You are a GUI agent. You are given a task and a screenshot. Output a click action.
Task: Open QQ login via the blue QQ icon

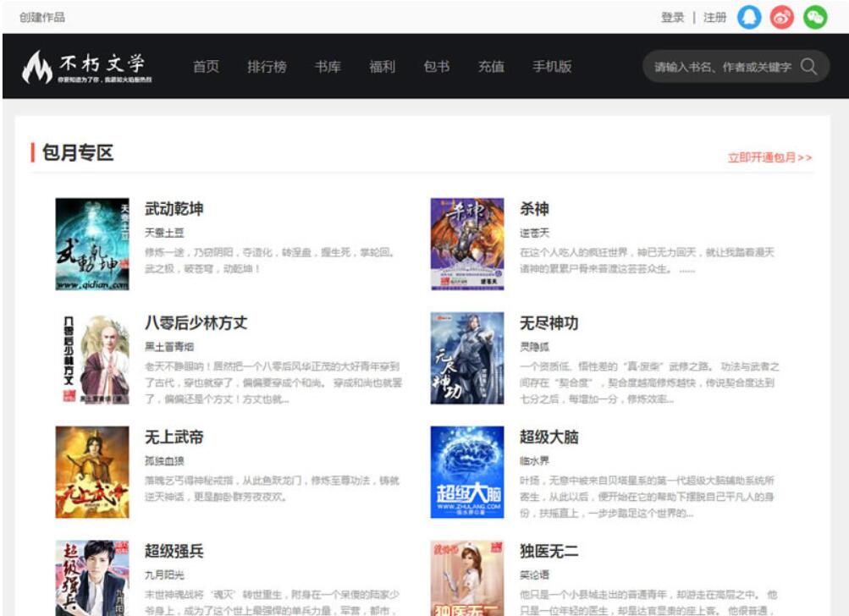tap(748, 17)
